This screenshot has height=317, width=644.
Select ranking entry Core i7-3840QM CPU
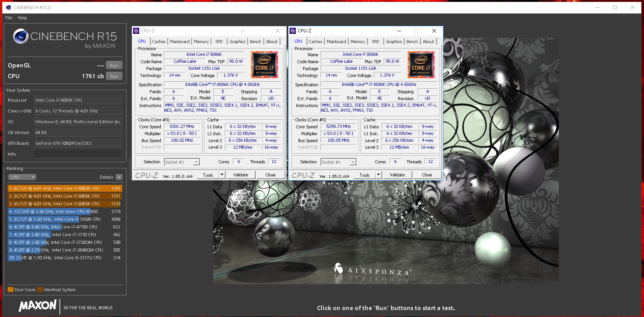[65, 250]
